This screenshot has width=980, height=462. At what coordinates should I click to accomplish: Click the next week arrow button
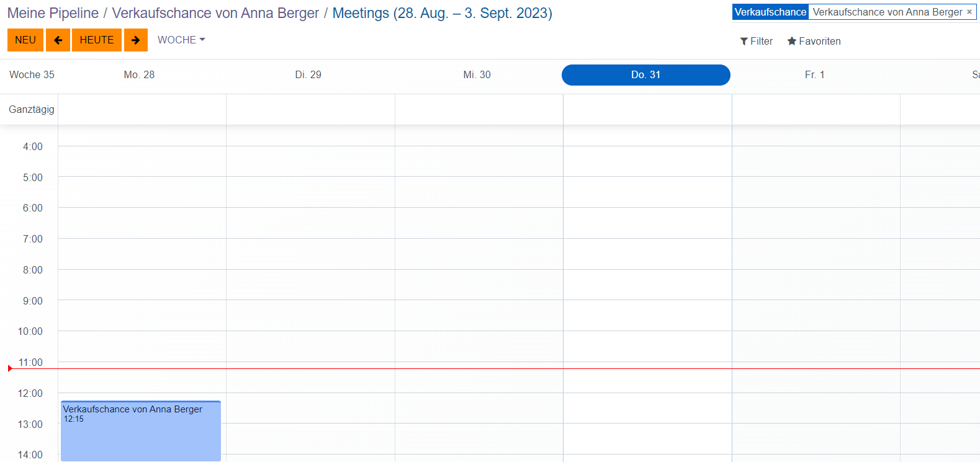135,40
